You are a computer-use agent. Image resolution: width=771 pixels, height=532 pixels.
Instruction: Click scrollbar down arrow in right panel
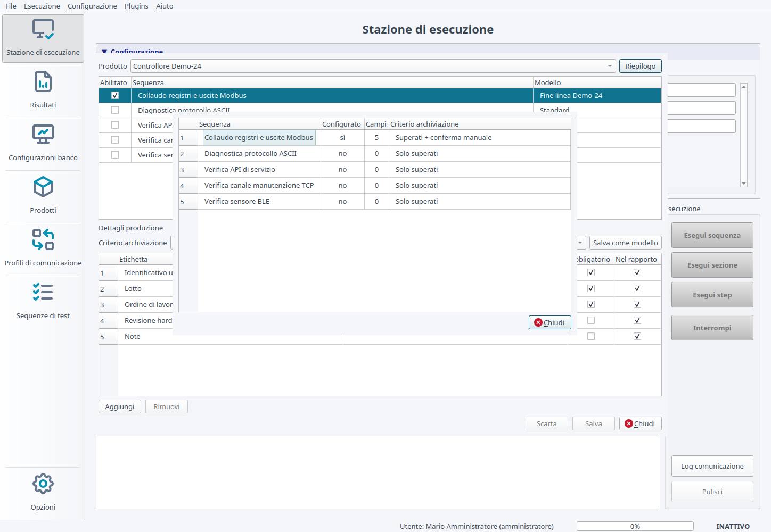(744, 184)
